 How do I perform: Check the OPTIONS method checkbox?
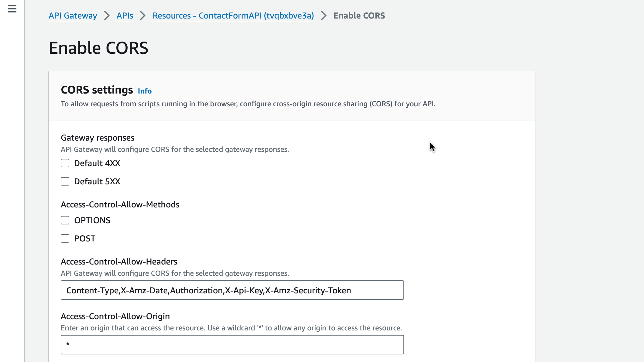tap(65, 220)
